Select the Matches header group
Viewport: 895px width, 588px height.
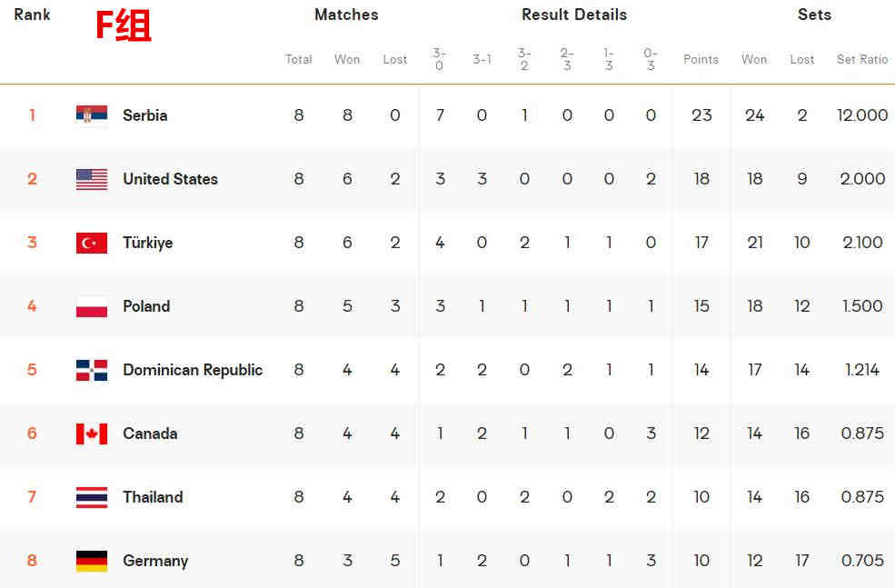[x=346, y=15]
